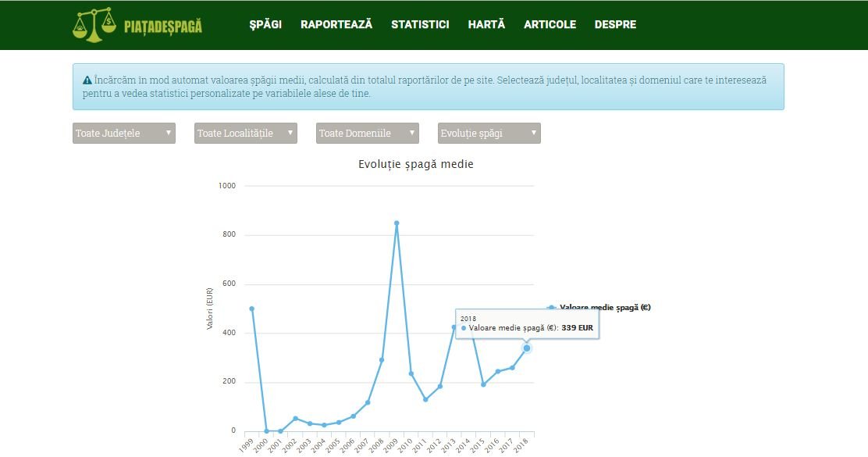This screenshot has width=868, height=457.
Task: Open the Toate Județele county selector
Action: click(x=123, y=133)
